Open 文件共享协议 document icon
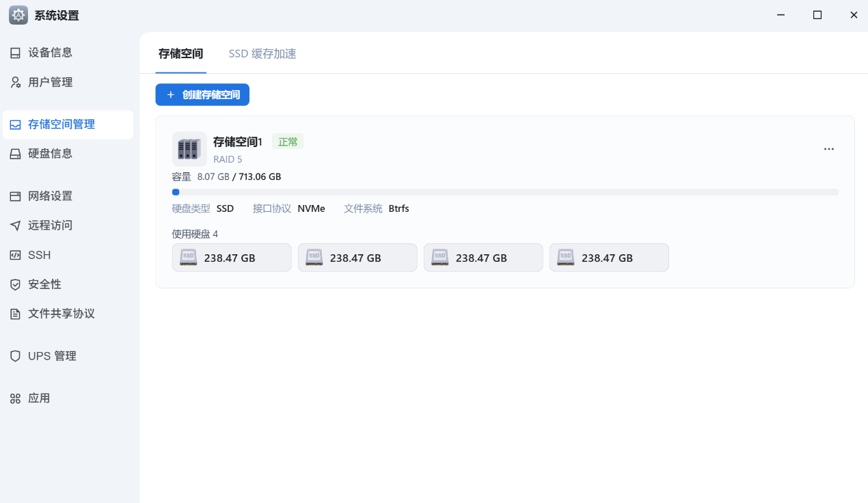 click(x=15, y=314)
